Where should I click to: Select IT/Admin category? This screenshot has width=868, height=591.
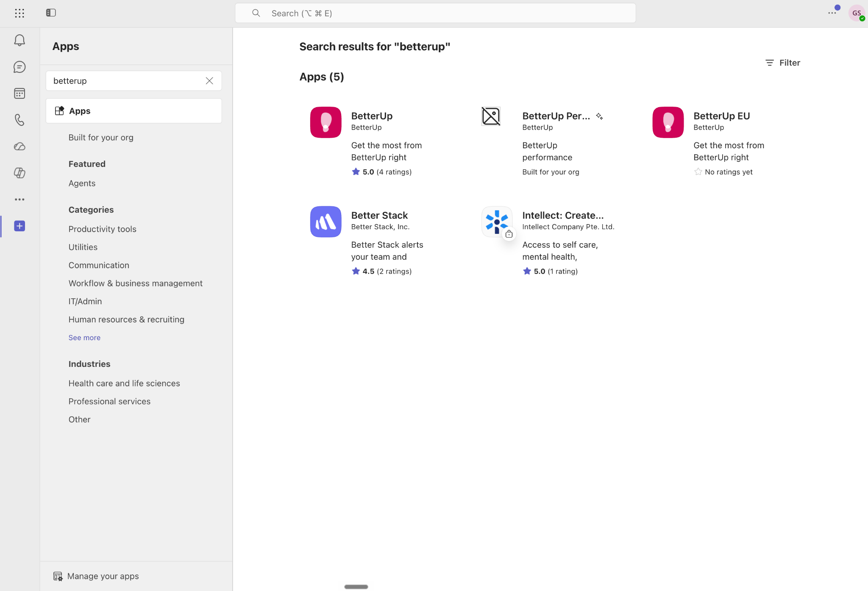tap(85, 301)
